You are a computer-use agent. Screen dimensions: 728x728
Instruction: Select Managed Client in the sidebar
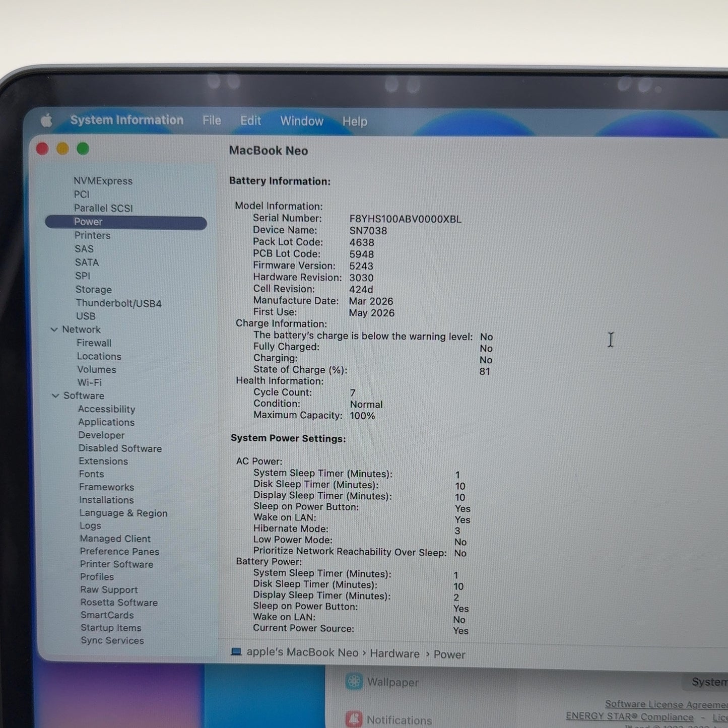[115, 539]
